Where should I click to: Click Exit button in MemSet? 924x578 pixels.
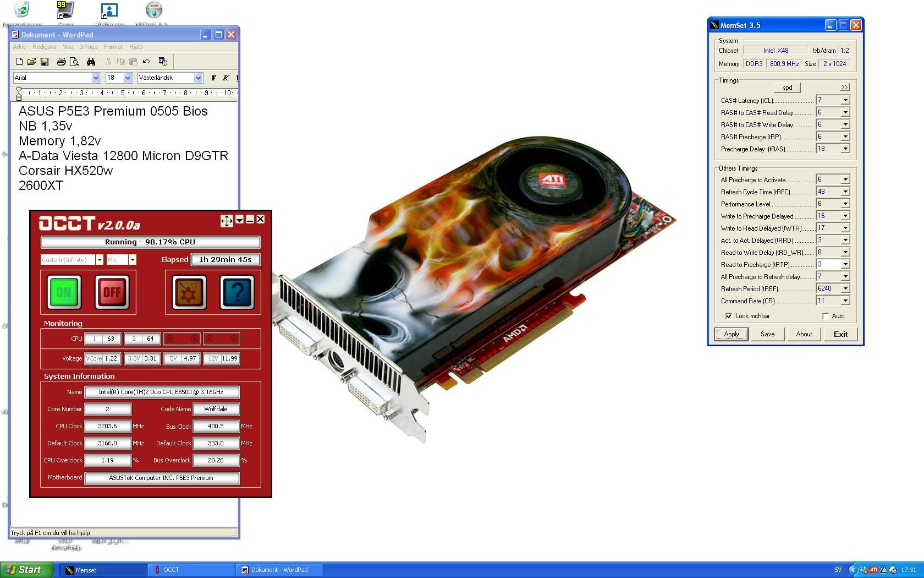[840, 334]
